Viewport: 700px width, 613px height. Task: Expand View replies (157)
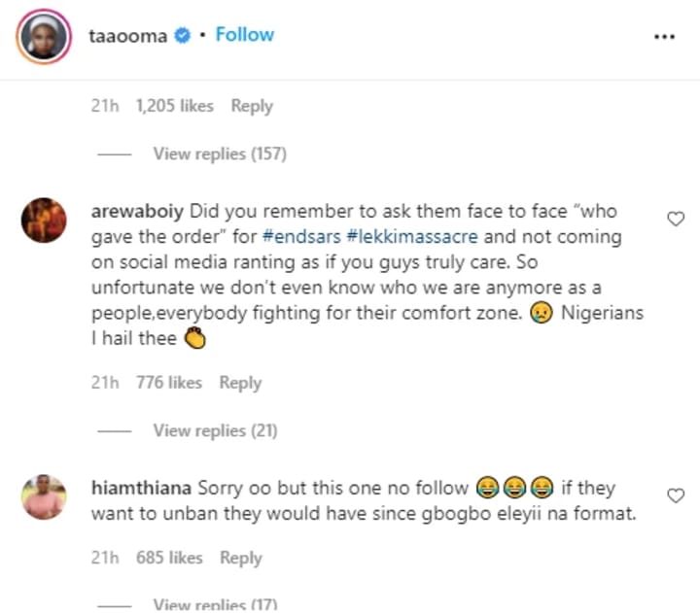tap(220, 153)
